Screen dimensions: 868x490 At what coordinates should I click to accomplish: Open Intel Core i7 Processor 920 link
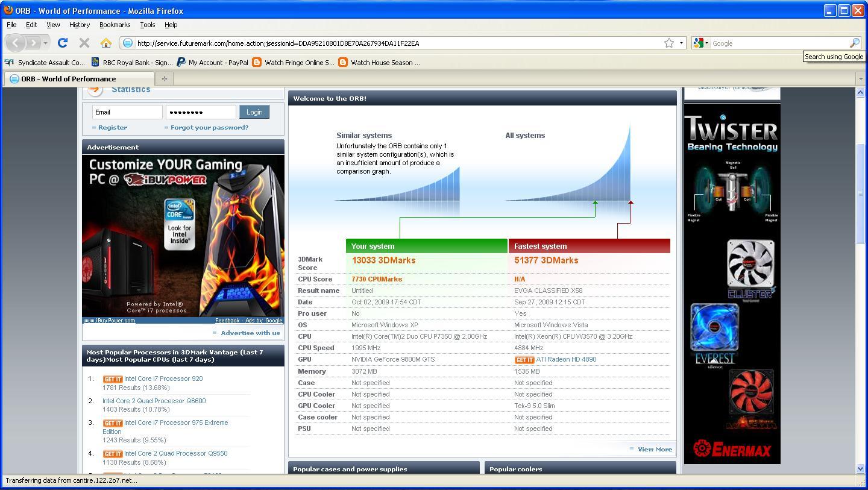163,379
